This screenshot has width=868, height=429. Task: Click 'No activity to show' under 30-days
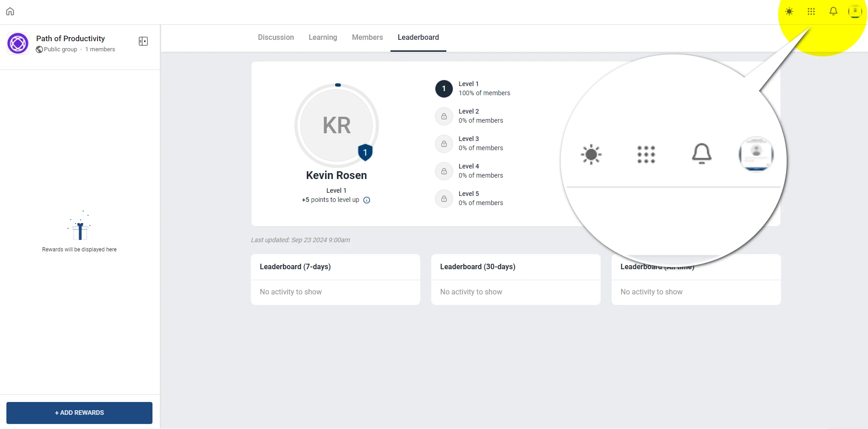pos(471,292)
